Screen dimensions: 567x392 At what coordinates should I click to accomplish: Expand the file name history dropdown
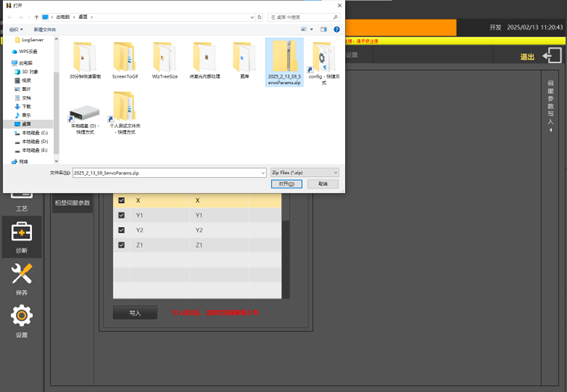point(263,173)
